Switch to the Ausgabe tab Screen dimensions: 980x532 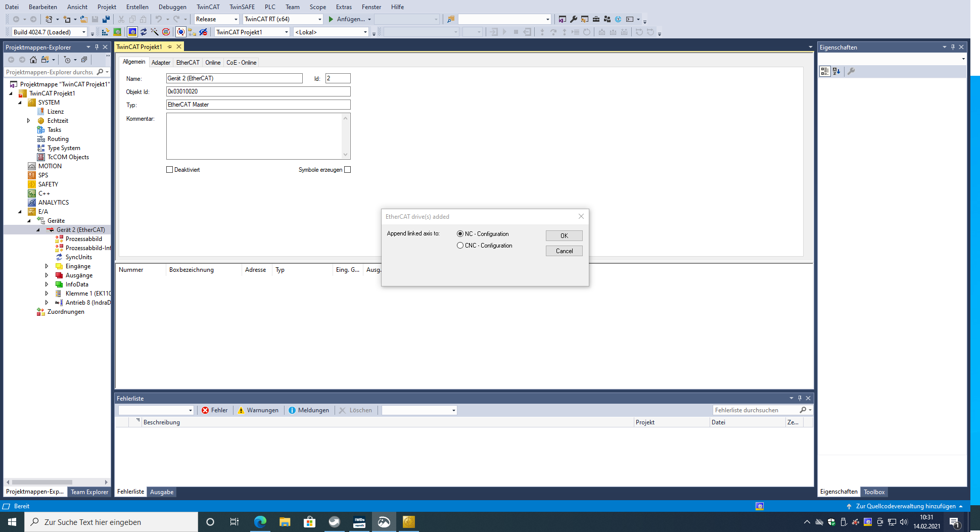162,492
